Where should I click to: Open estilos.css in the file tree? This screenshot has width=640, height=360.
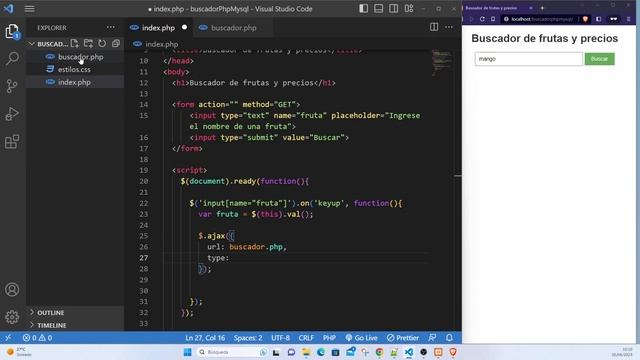[74, 69]
